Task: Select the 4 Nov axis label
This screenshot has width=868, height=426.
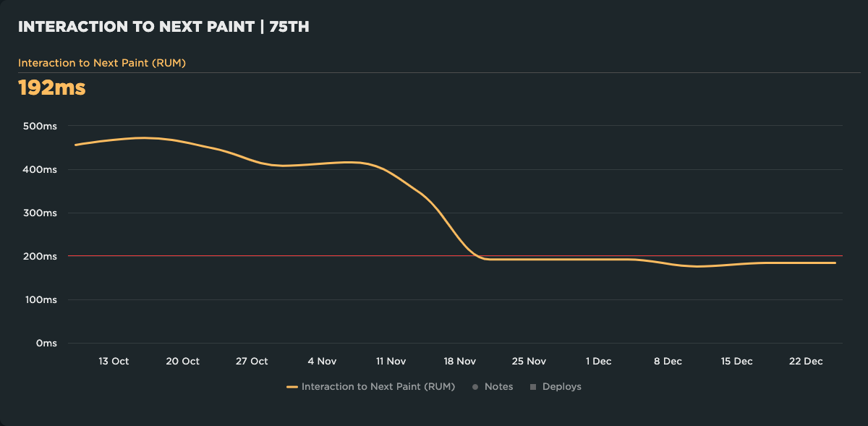Action: [322, 361]
